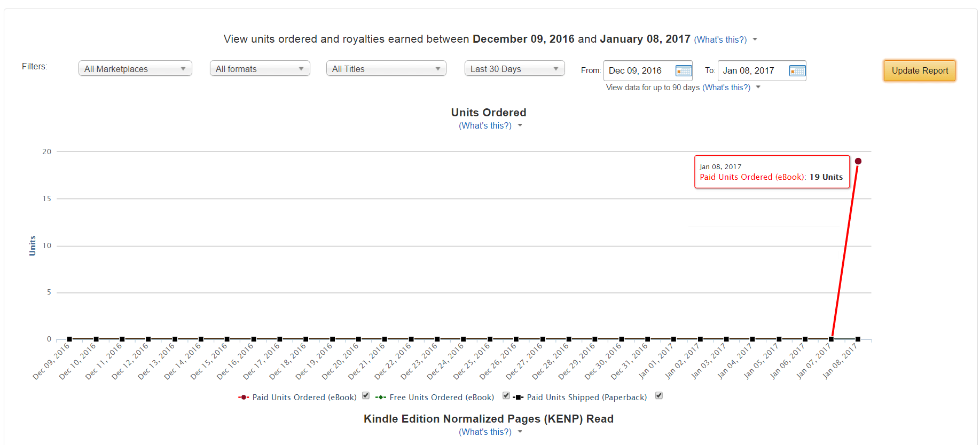980x445 pixels.
Task: Click the Units y-axis title
Action: coord(33,246)
